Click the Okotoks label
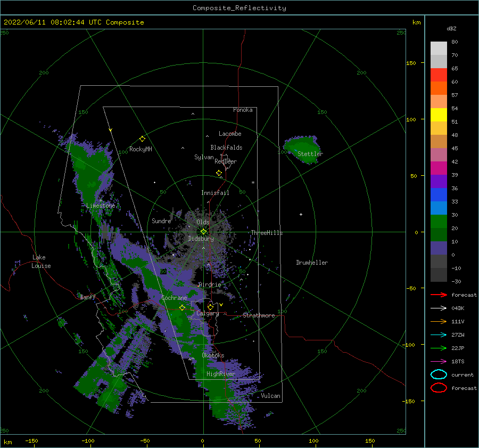Screen dimensions: 479x448 click(x=213, y=355)
